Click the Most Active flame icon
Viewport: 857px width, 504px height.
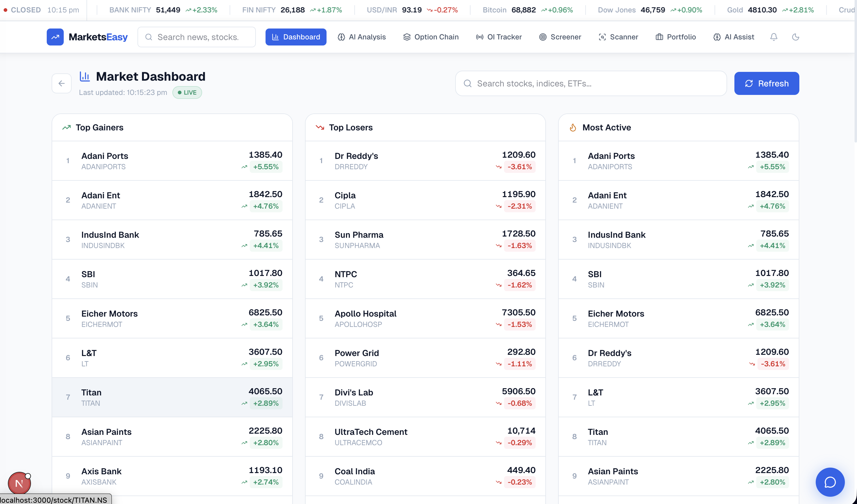click(573, 127)
